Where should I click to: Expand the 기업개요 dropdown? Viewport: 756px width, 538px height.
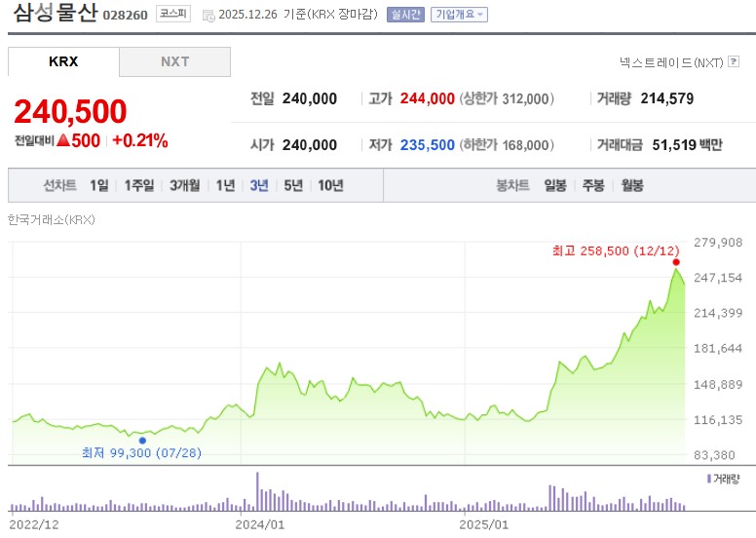click(459, 15)
